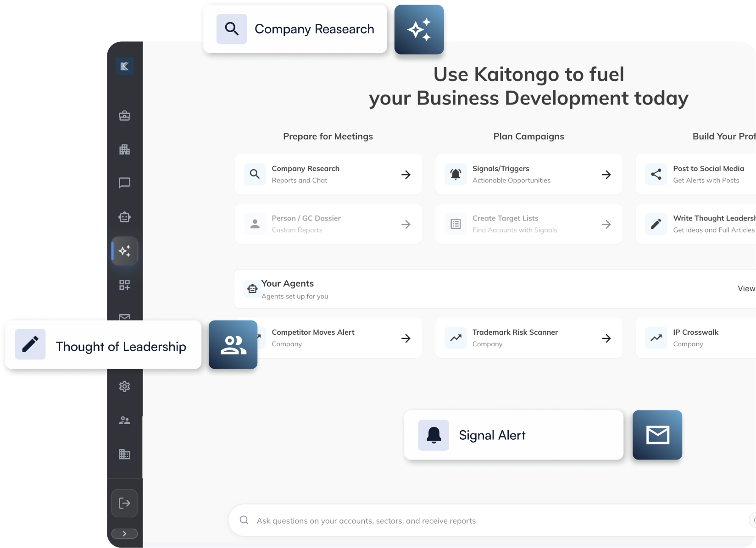The width and height of the screenshot is (756, 548).
Task: Click the large sparkle tile beside Company Reasearch
Action: tap(419, 29)
